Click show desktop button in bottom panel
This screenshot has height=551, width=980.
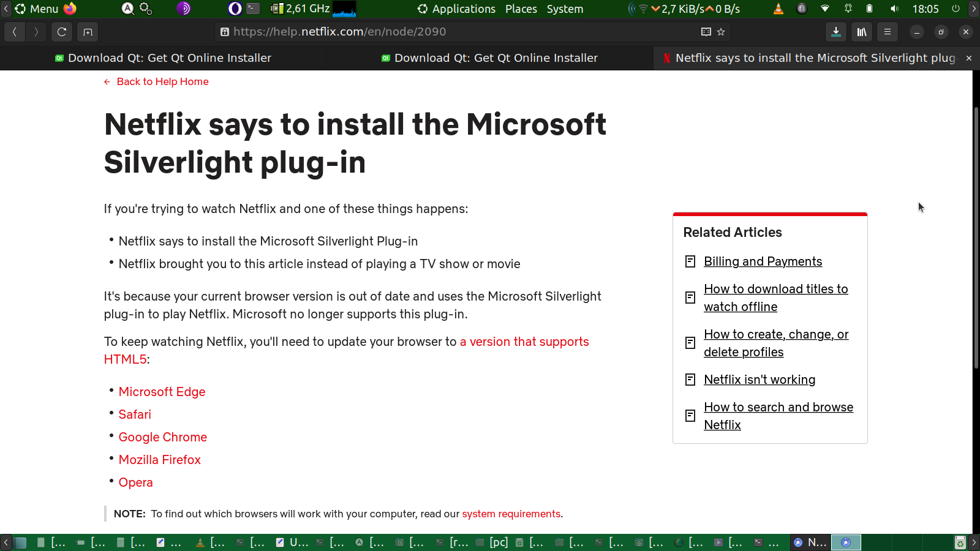click(x=21, y=542)
